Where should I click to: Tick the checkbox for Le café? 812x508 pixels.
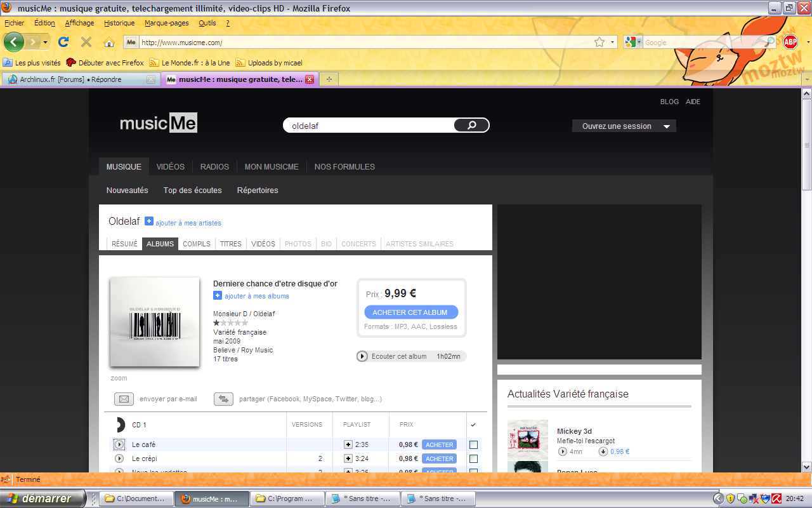(x=473, y=444)
